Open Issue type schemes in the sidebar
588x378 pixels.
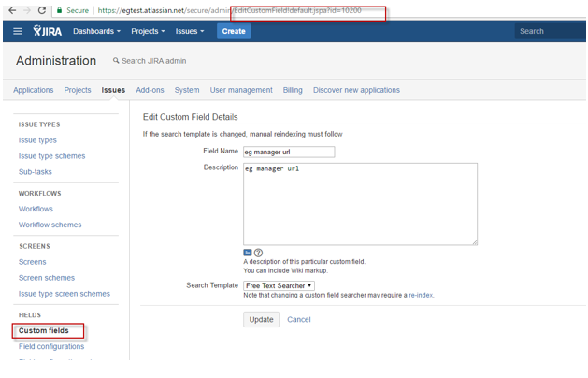click(51, 155)
